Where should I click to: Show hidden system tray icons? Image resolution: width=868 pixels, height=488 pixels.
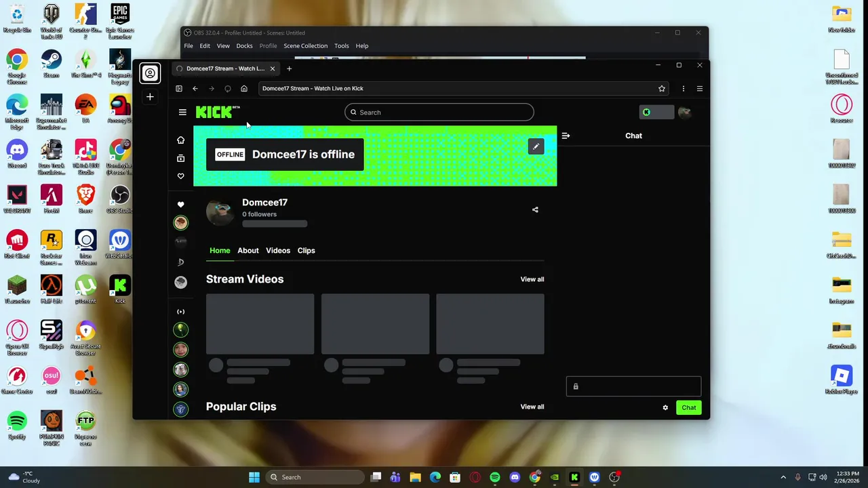tap(783, 477)
